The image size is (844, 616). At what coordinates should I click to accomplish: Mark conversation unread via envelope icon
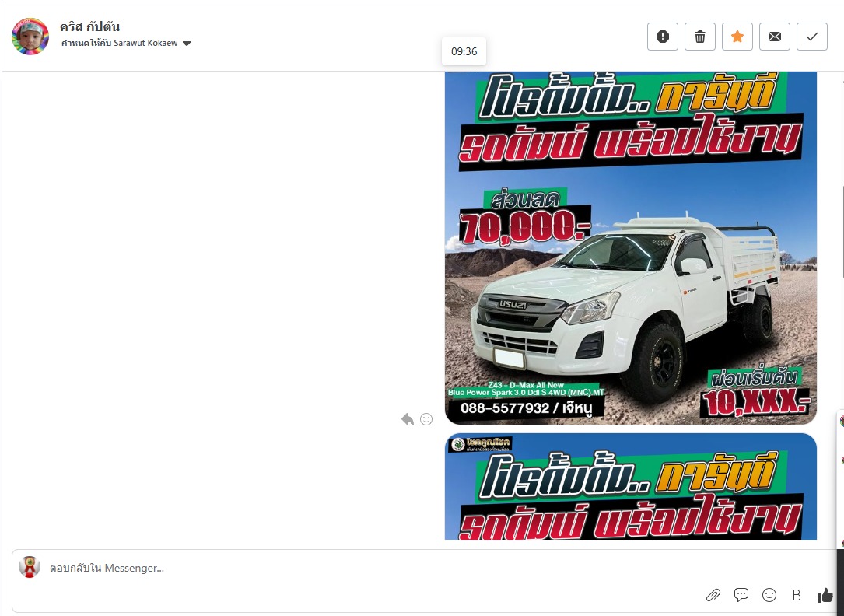(775, 37)
